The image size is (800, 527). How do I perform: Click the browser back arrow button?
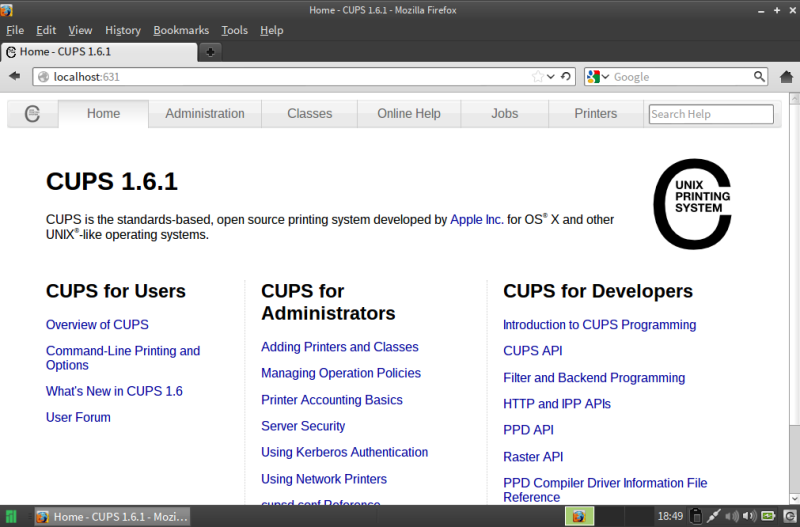(15, 76)
